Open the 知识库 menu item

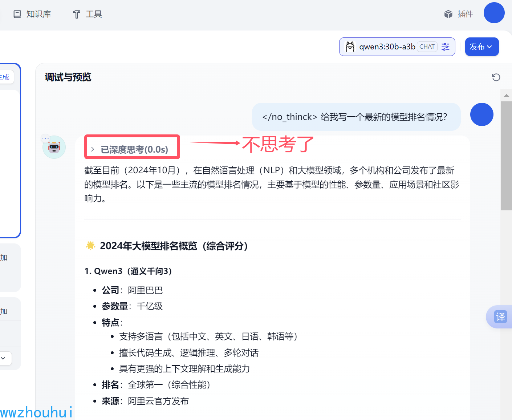(32, 14)
